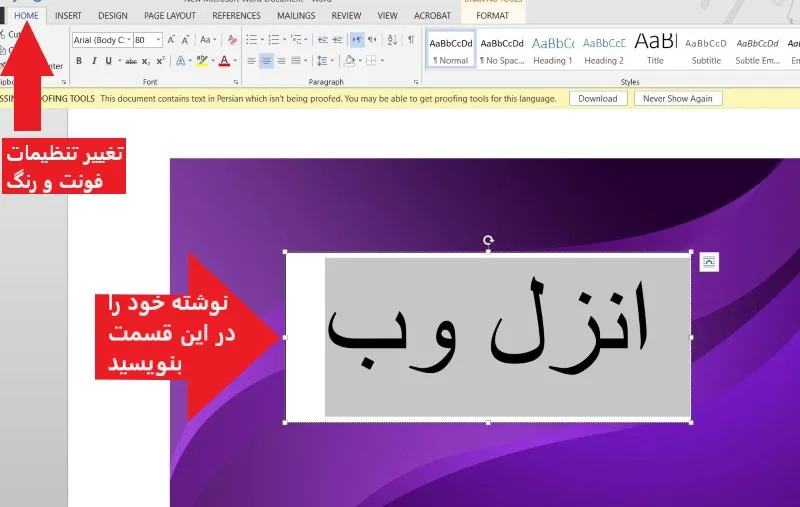Click the Sort A-Z icon
This screenshot has height=507, width=800.
coord(392,40)
